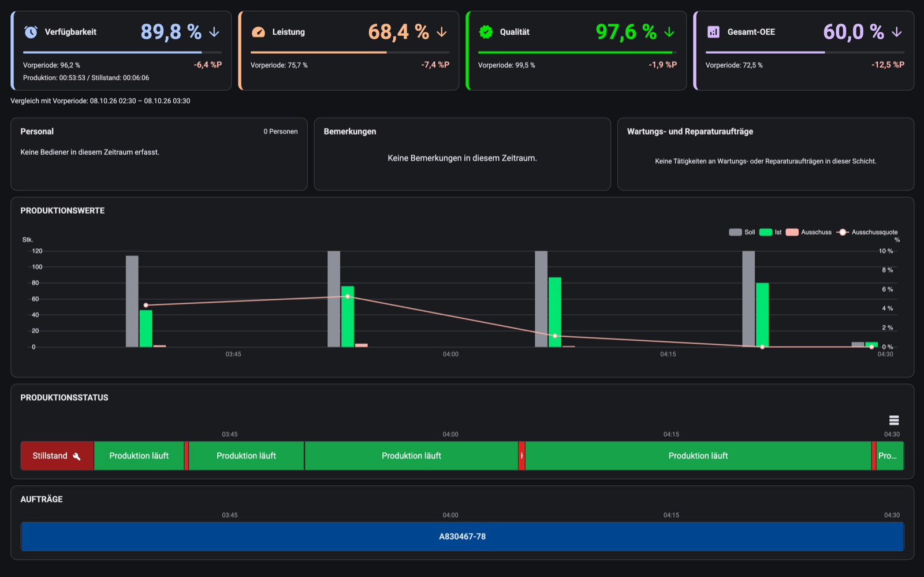924x577 pixels.
Task: Click 'Keine Bemerkungen in diesem Zeitraum.' text
Action: (x=462, y=158)
